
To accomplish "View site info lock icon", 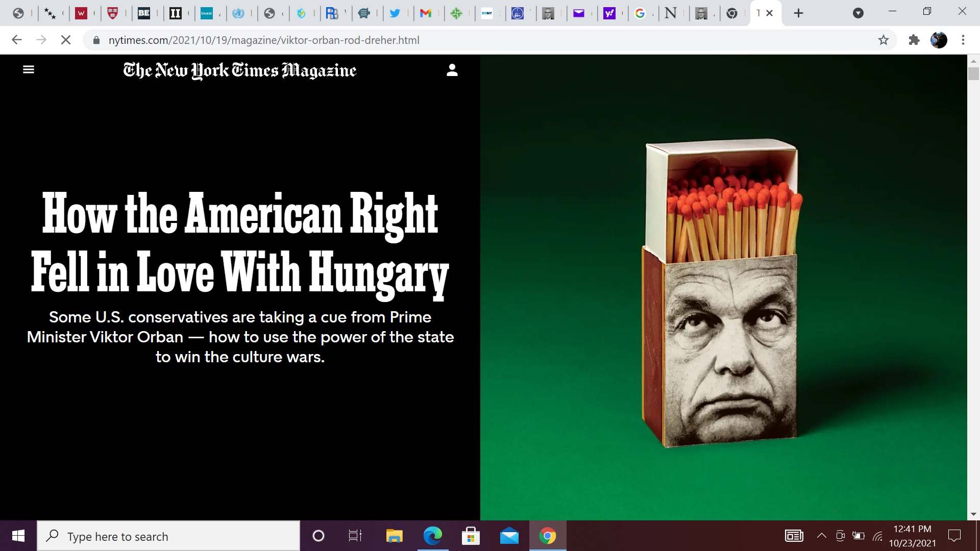I will [x=96, y=40].
